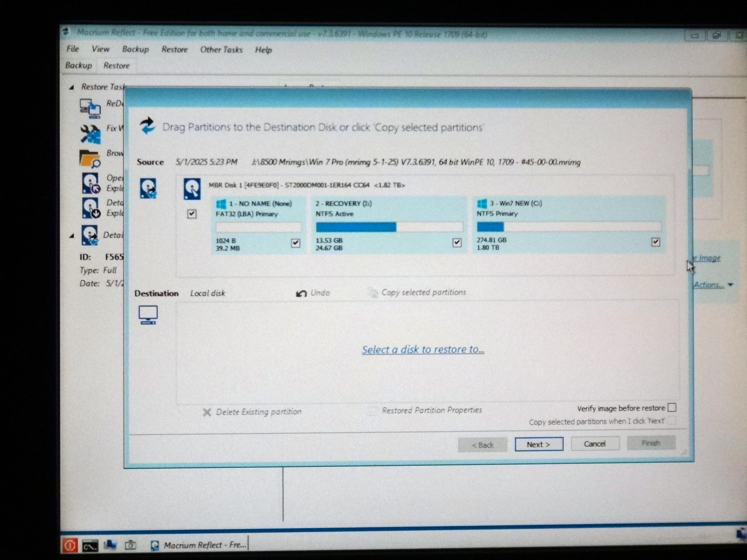This screenshot has width=747, height=560.
Task: Enable Verify image before restore
Action: click(672, 407)
